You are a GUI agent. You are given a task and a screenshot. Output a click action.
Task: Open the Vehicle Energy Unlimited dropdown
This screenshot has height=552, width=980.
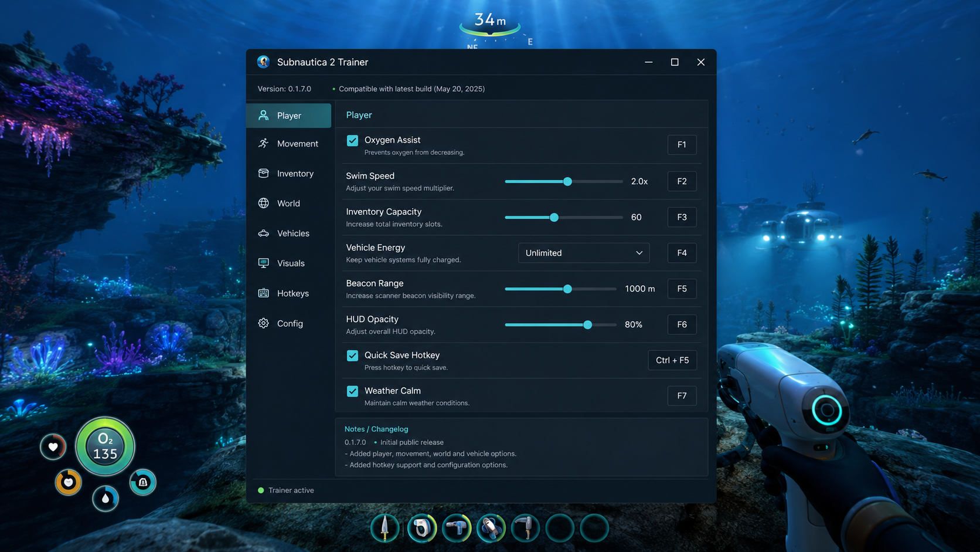pyautogui.click(x=584, y=253)
